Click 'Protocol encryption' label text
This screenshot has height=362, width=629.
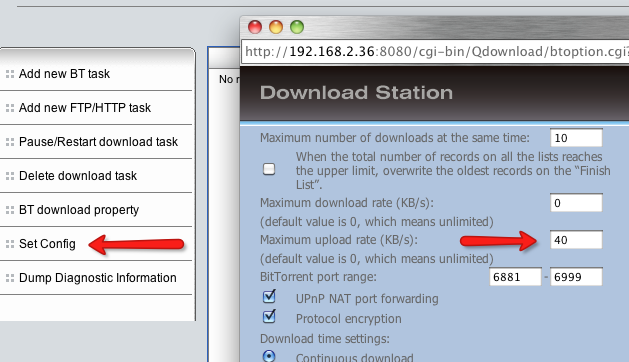click(349, 319)
